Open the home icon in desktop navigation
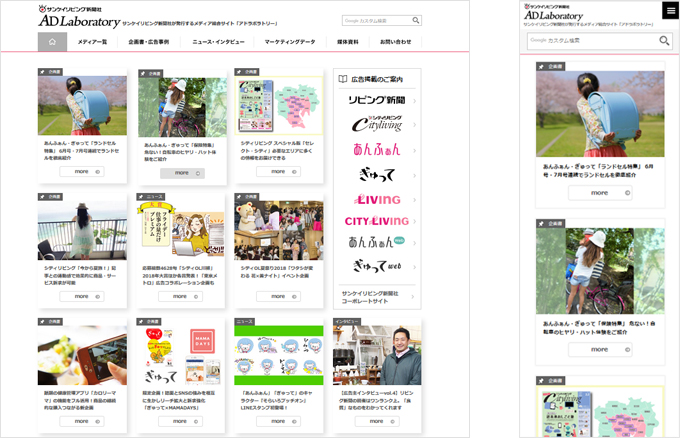The width and height of the screenshot is (680, 438). tap(52, 42)
